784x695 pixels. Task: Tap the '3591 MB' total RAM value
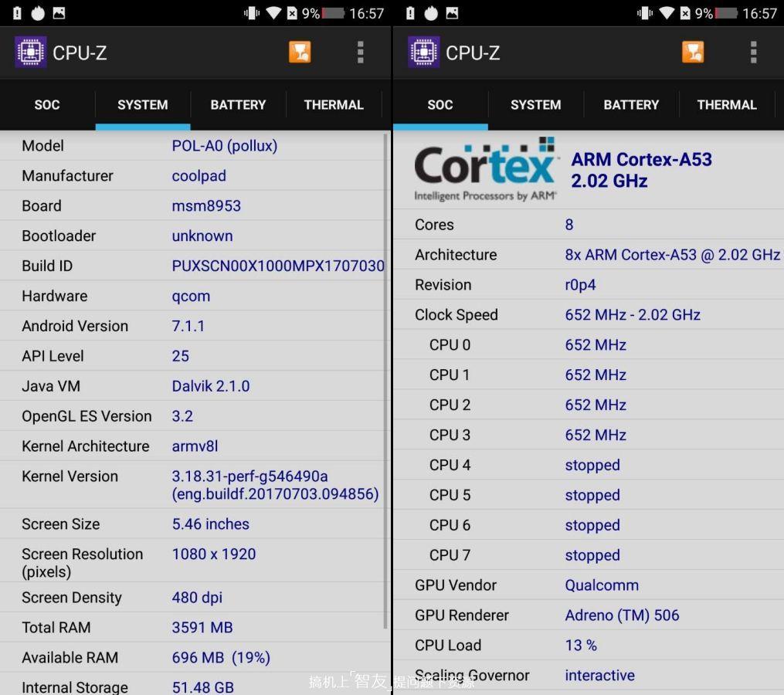pyautogui.click(x=202, y=628)
